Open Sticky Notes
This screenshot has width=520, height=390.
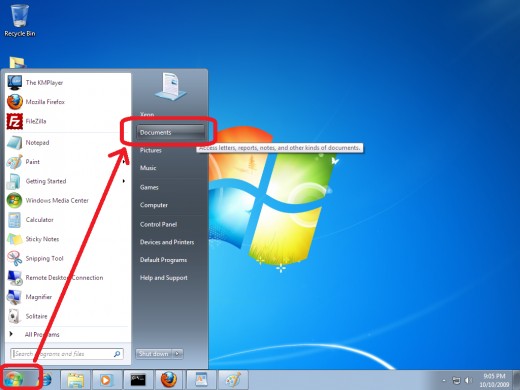[x=67, y=239]
